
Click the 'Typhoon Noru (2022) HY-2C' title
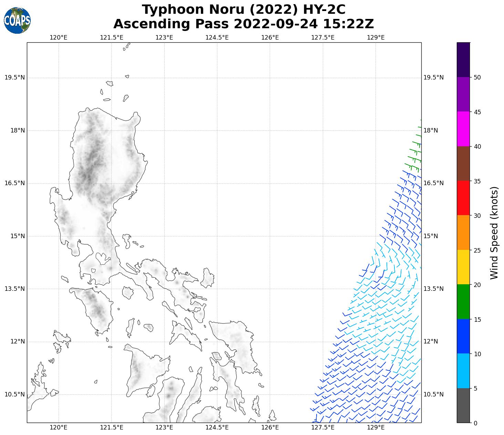[x=244, y=10]
